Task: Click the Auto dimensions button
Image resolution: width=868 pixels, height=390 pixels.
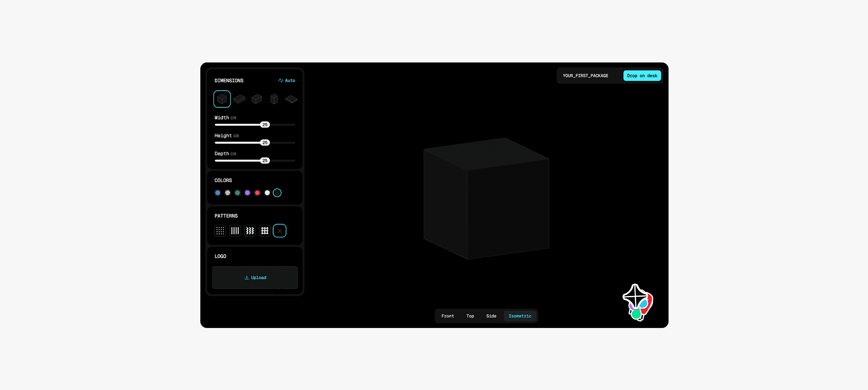Action: click(287, 80)
